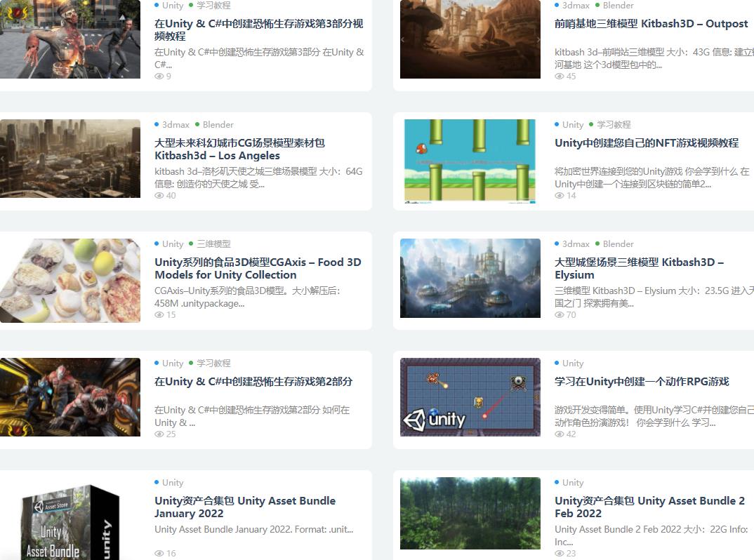754x560 pixels.
Task: Click excerpt starting 'CGAxis–Unity系列的食品3D模型'
Action: [247, 297]
